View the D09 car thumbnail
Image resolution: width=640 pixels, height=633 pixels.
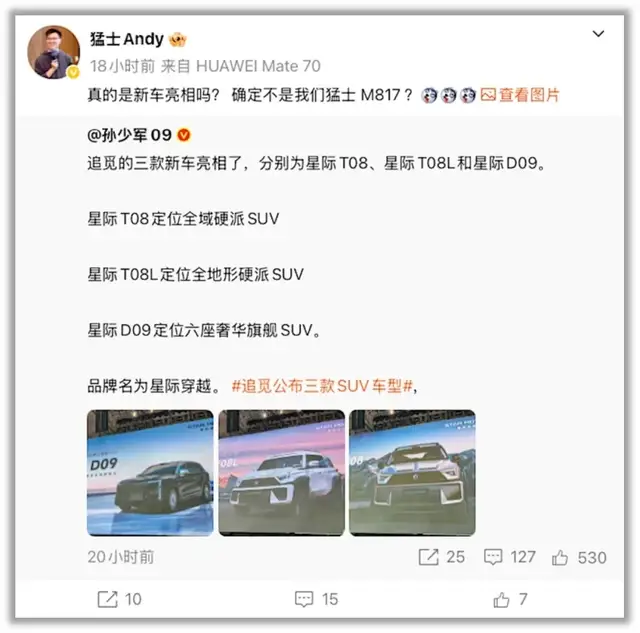tap(150, 473)
